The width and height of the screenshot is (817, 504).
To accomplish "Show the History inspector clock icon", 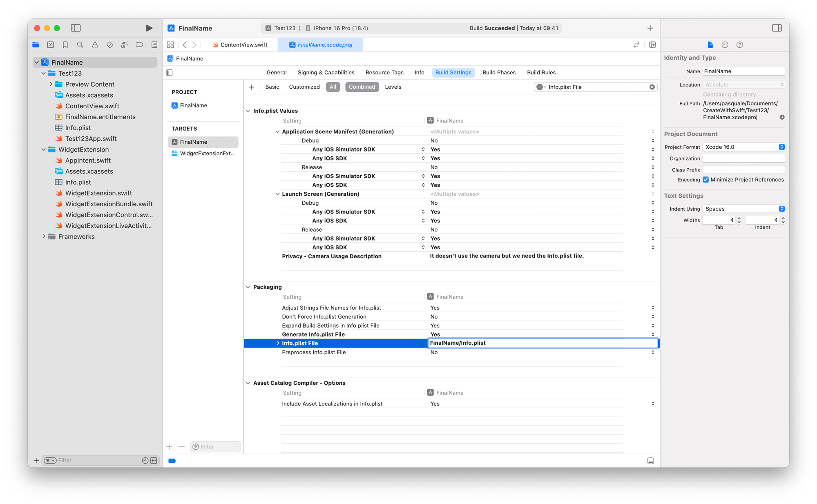I will pos(725,45).
